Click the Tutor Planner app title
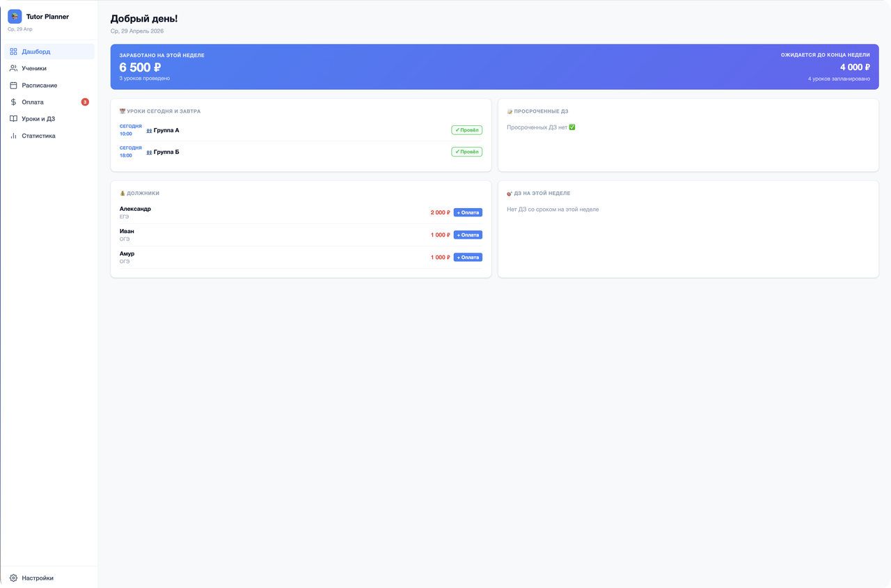Image resolution: width=891 pixels, height=588 pixels. 47,16
